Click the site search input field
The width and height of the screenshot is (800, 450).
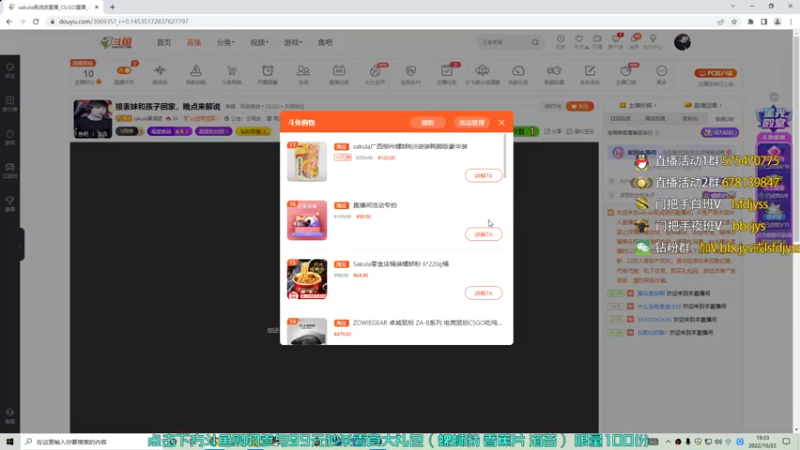pyautogui.click(x=503, y=42)
